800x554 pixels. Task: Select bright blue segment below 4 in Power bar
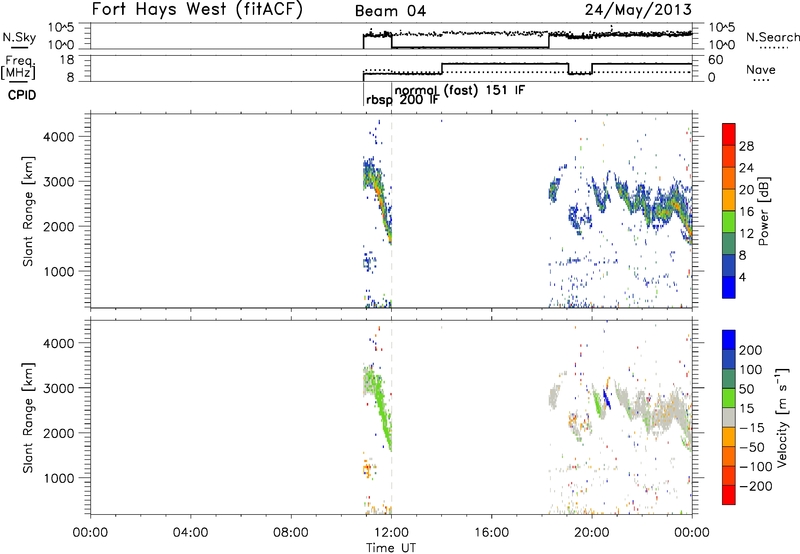point(729,287)
